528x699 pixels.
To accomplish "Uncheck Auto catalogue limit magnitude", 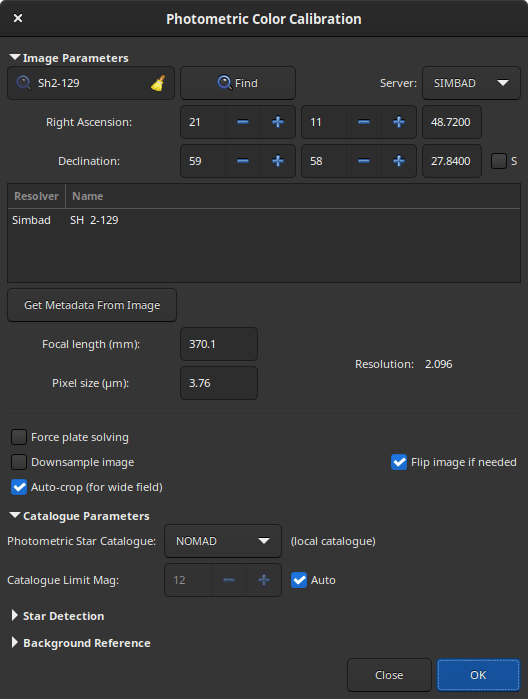I will coord(299,580).
